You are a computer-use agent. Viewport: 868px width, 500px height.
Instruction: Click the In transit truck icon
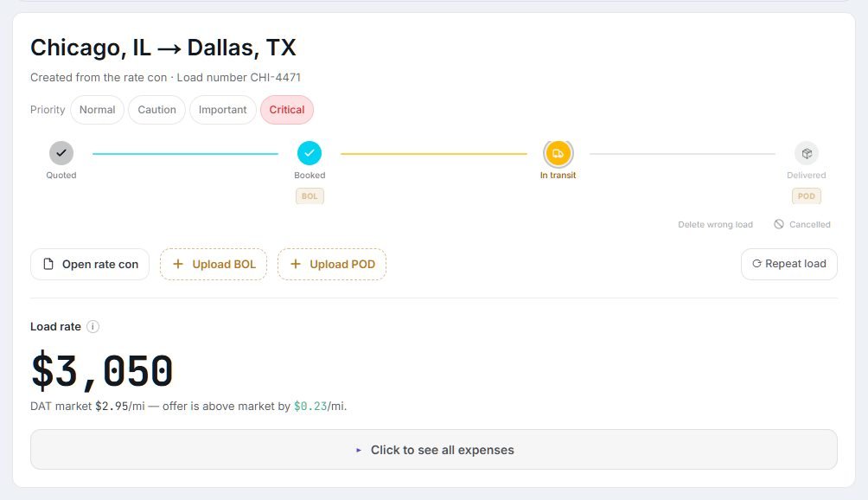coord(558,153)
